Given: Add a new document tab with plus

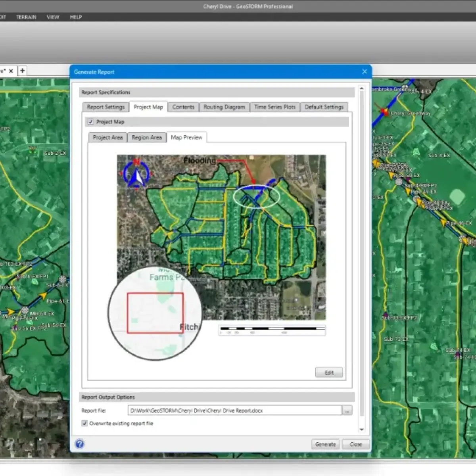Looking at the screenshot, I should (22, 71).
